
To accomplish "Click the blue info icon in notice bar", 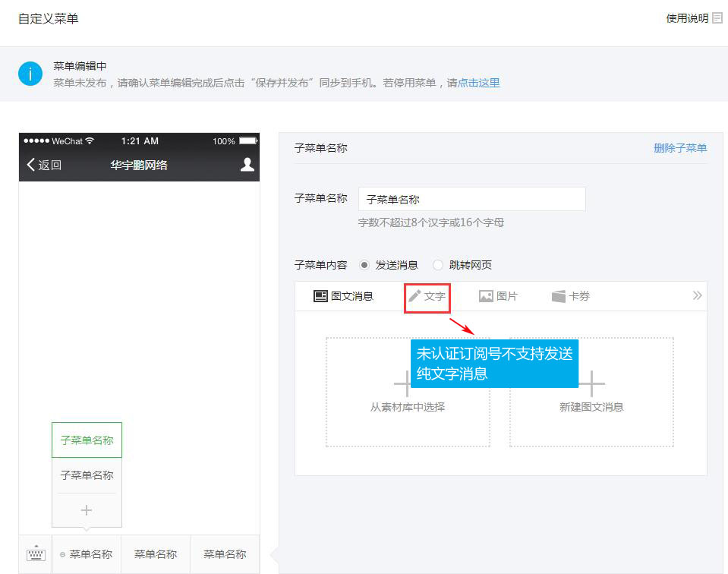I will tap(30, 74).
